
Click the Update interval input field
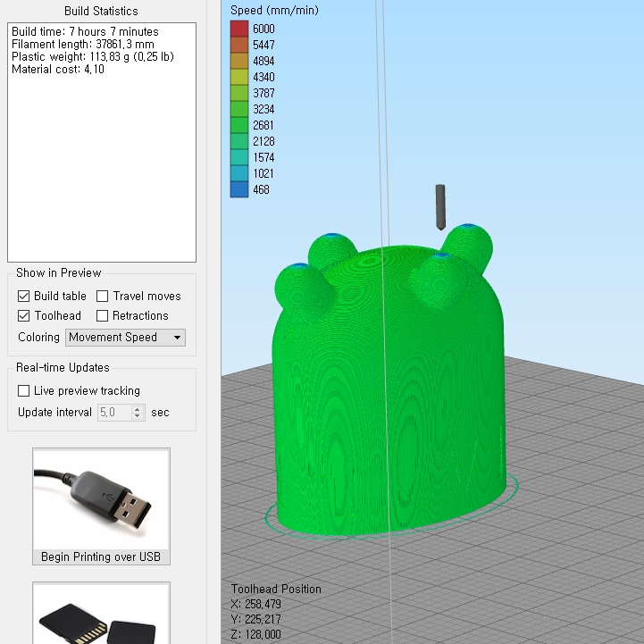click(114, 413)
